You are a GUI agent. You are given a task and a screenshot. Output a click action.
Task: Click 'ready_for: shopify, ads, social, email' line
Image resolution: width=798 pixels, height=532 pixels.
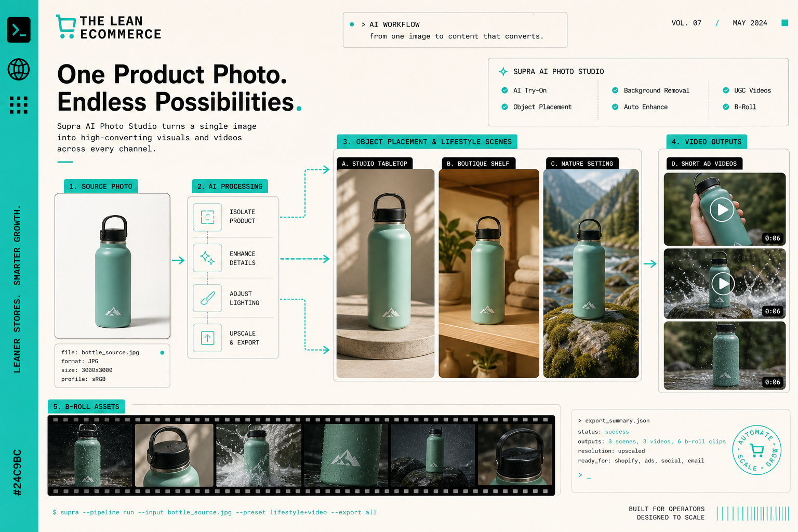pyautogui.click(x=641, y=461)
